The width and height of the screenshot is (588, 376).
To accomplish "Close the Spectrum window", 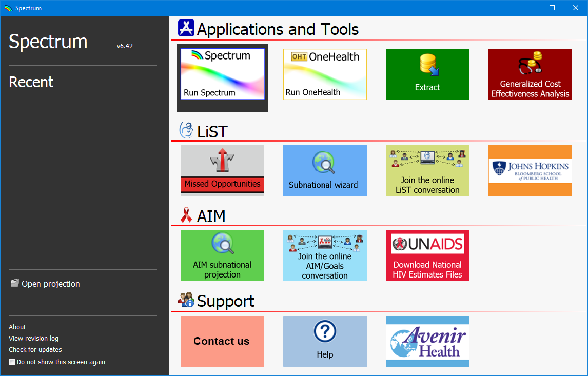I will tap(576, 8).
